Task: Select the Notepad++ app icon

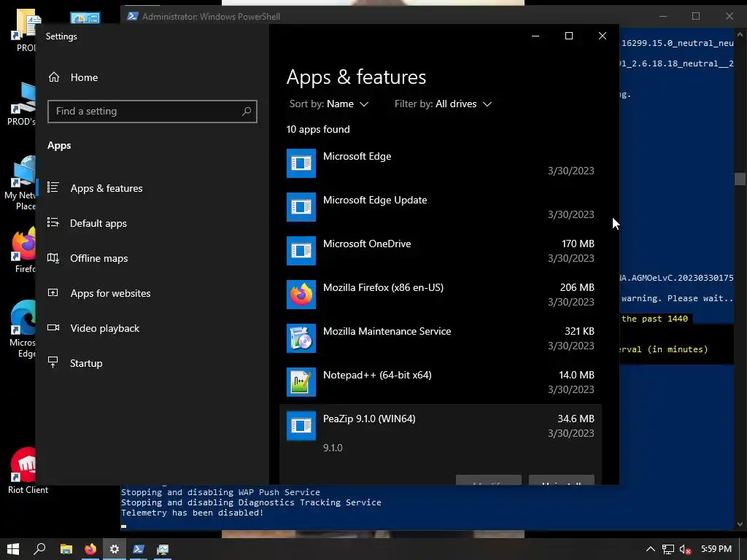Action: (301, 382)
